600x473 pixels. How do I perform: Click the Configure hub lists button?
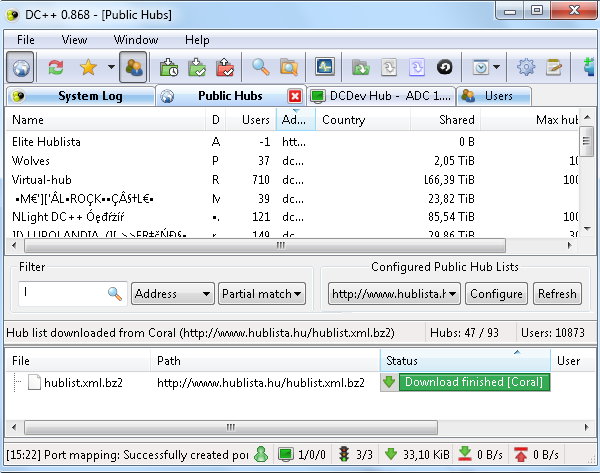point(496,294)
